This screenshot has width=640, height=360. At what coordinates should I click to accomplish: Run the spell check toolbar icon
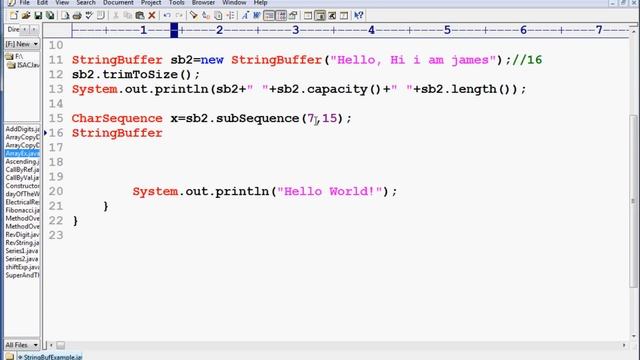coord(89,16)
